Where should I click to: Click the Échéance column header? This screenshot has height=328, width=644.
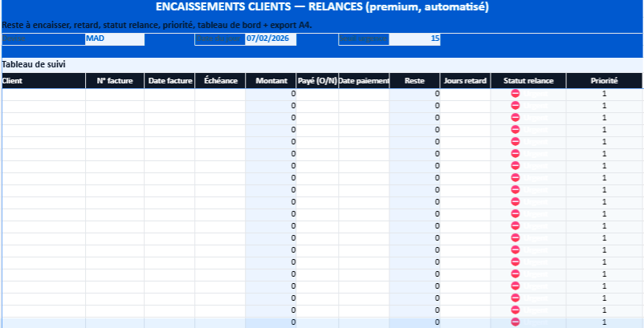click(x=220, y=81)
